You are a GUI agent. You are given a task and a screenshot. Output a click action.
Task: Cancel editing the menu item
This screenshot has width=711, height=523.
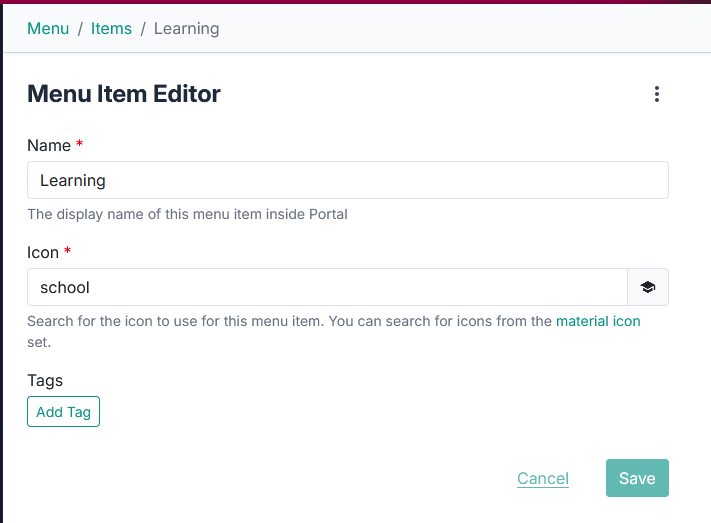click(543, 479)
